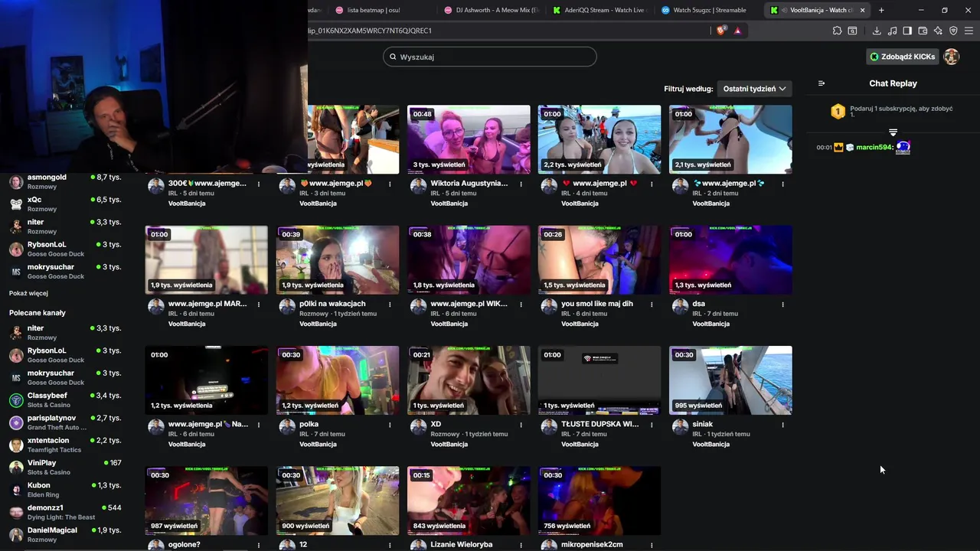This screenshot has height=551, width=980.
Task: Open options menu for 'you smol like maj dih' clip
Action: pos(652,305)
